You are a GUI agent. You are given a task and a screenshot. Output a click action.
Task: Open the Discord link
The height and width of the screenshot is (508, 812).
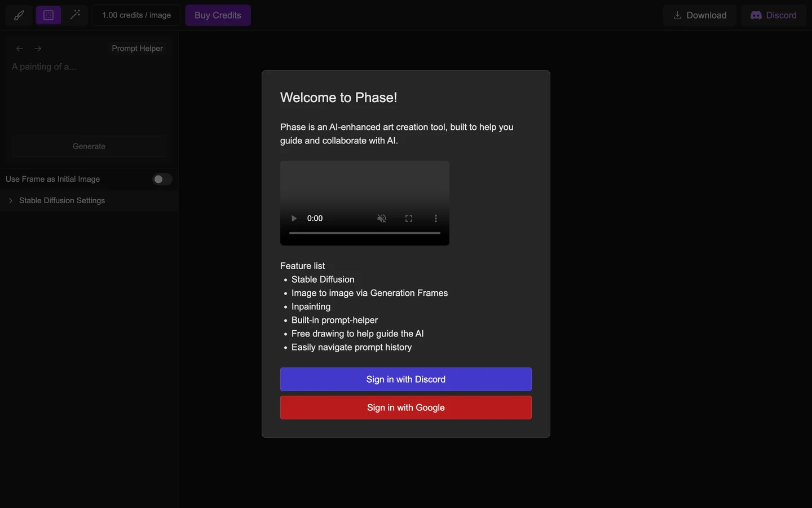(774, 15)
